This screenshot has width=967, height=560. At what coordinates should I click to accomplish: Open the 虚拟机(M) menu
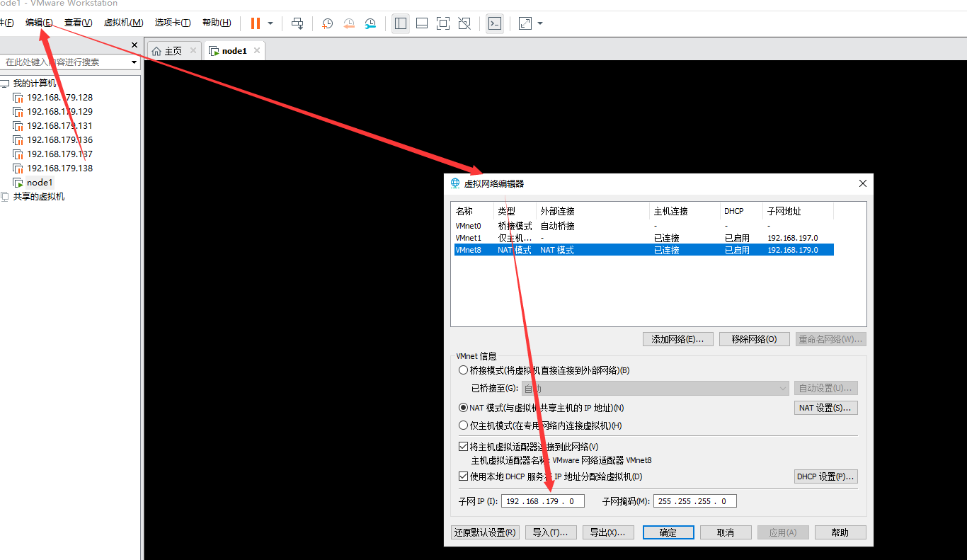click(x=123, y=23)
